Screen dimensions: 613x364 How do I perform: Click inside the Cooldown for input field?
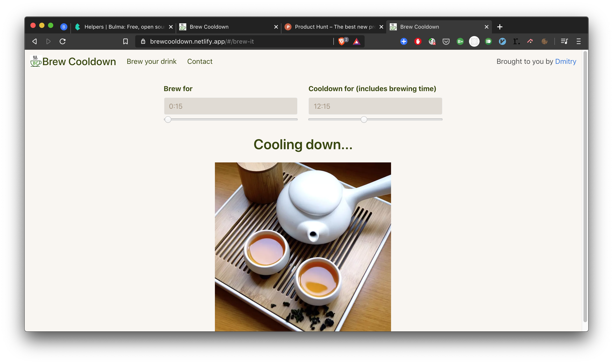point(375,106)
